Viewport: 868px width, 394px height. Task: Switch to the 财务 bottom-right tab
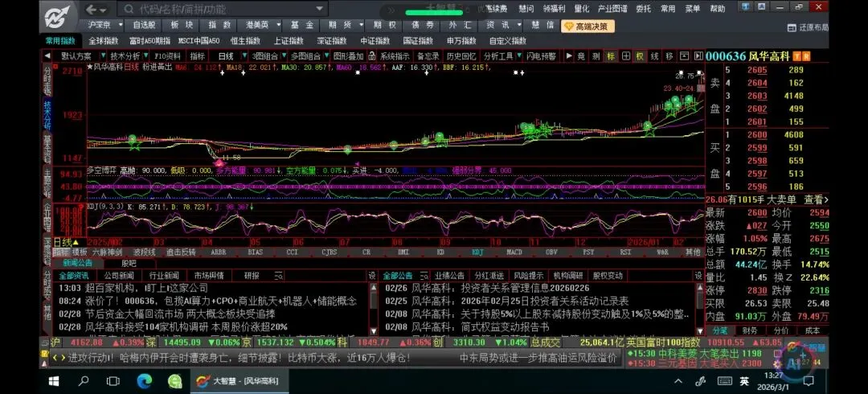click(751, 330)
